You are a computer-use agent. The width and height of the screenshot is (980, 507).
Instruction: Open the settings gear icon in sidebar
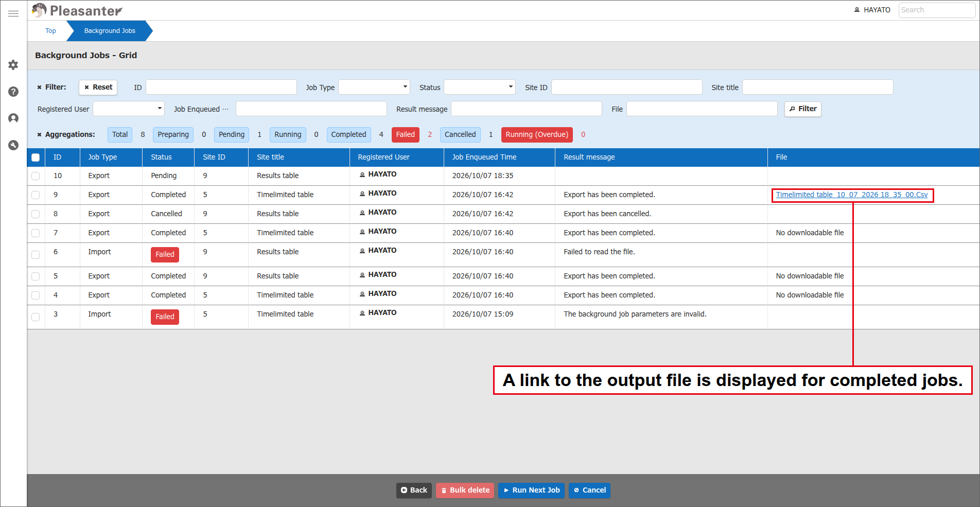click(13, 65)
